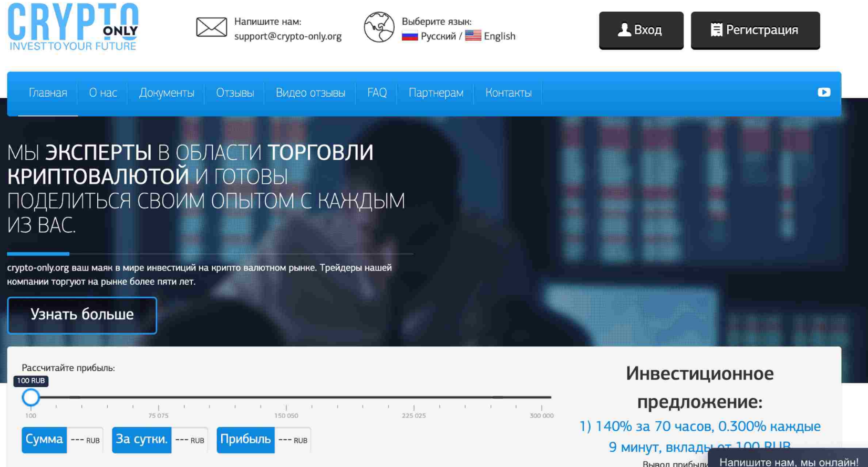Click the clipboard icon on Регистрация
868x467 pixels.
pos(716,30)
